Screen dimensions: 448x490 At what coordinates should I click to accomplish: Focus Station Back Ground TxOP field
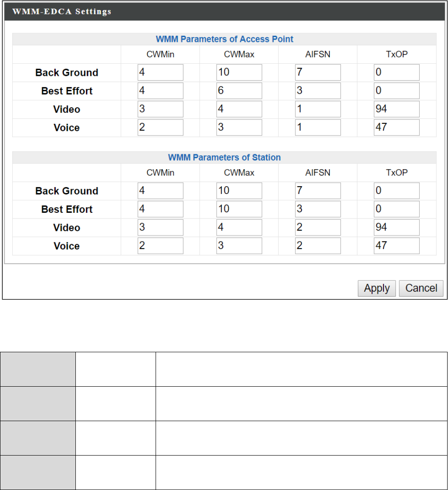(397, 191)
